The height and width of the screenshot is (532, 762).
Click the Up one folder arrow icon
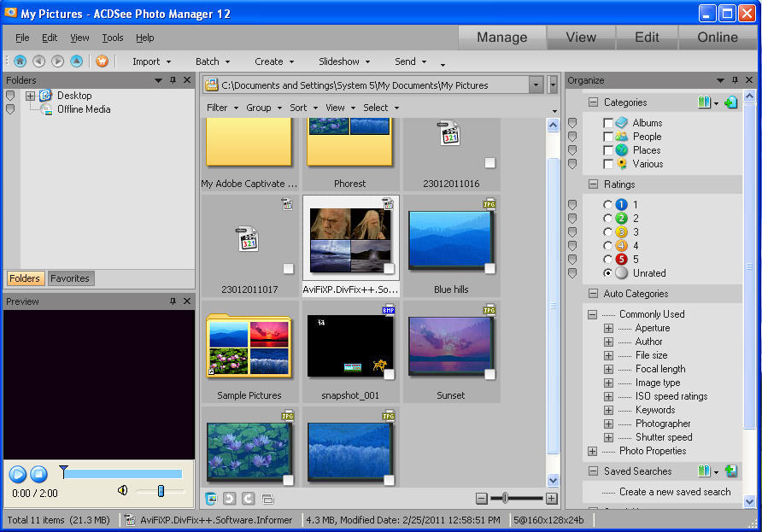76,61
